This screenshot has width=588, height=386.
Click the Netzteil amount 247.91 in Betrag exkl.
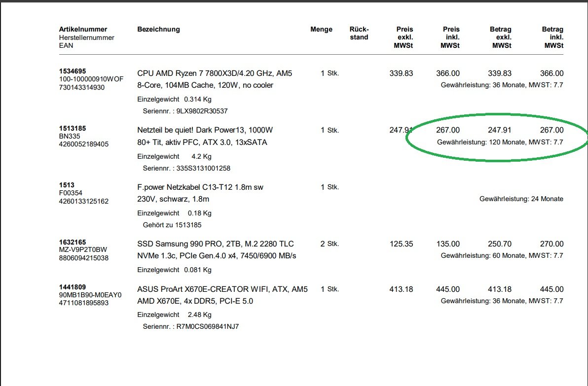pyautogui.click(x=500, y=130)
